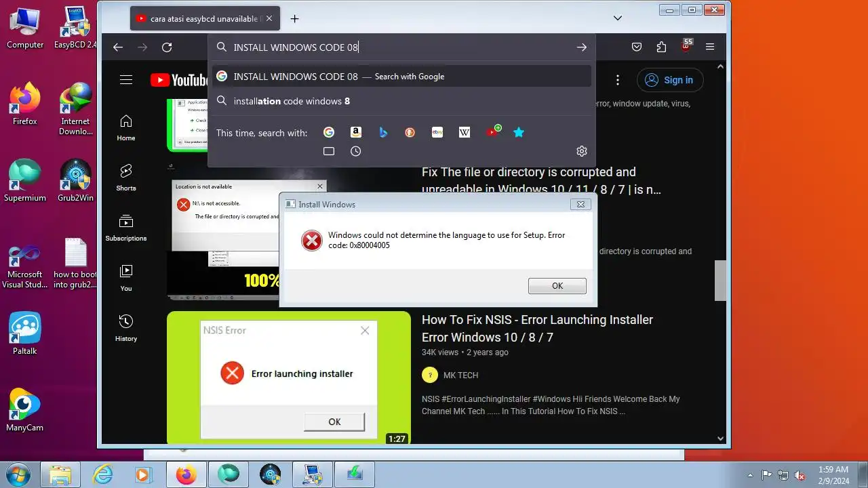Open the taskbar clock showing 1:59 AM
Viewport: 868px width, 488px height.
833,474
